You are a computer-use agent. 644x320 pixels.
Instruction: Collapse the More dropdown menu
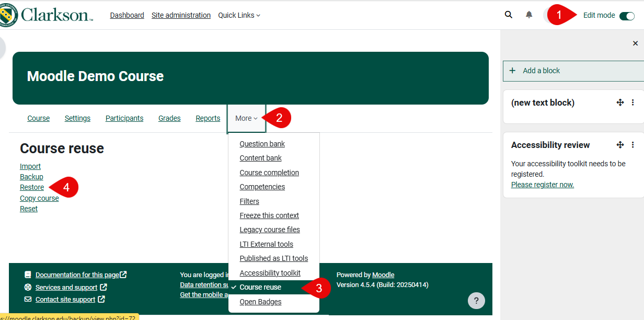point(246,119)
